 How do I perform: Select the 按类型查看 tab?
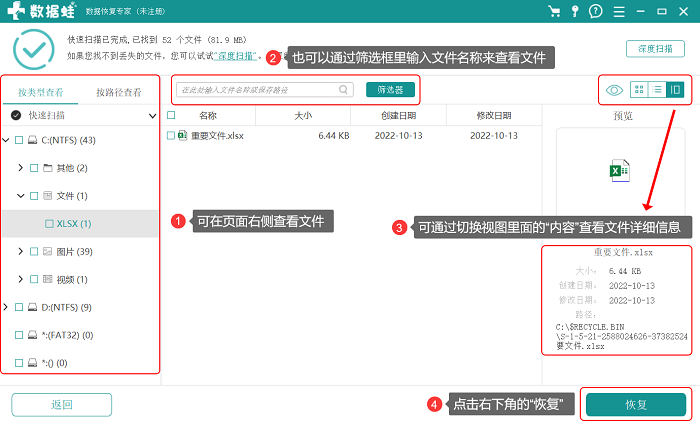41,92
